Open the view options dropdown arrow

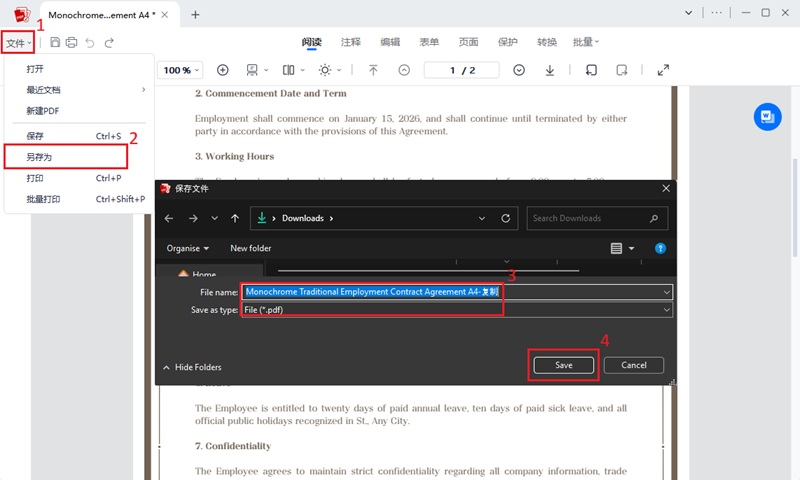coord(632,248)
